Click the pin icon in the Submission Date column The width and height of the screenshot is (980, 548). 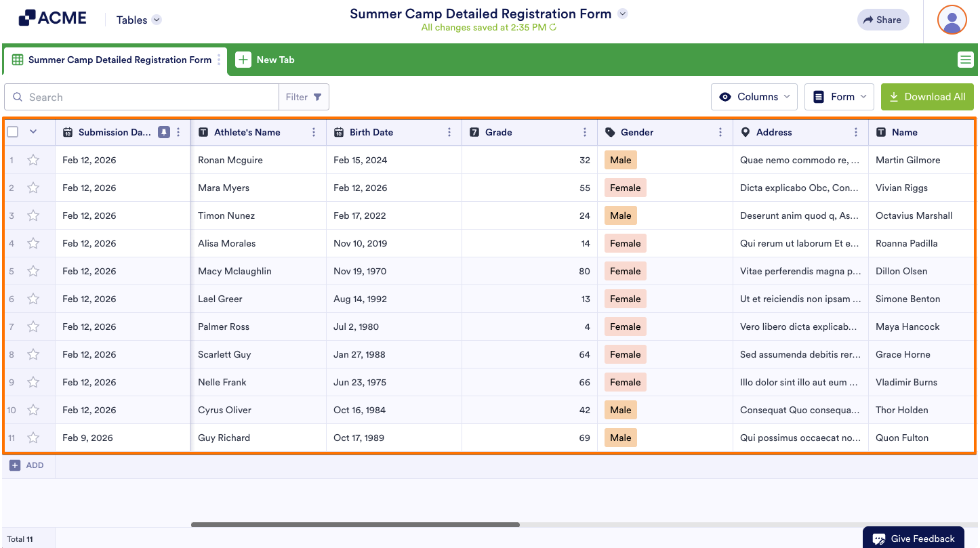click(x=163, y=132)
